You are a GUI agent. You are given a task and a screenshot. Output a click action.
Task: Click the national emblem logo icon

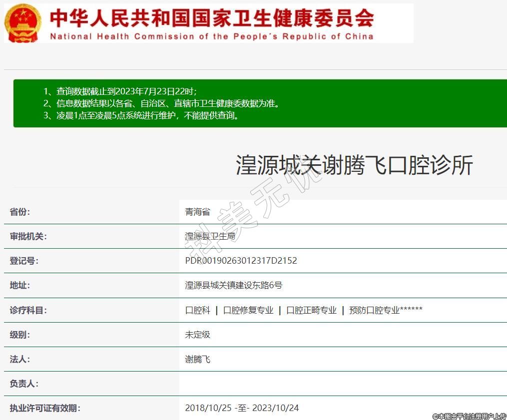[x=23, y=23]
